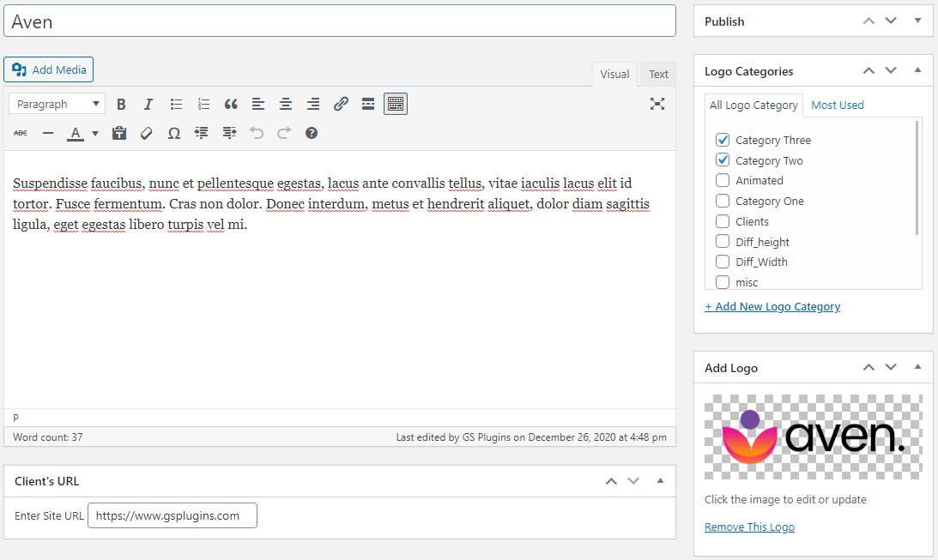The image size is (938, 560).
Task: Open the Paragraph format dropdown
Action: [x=57, y=105]
